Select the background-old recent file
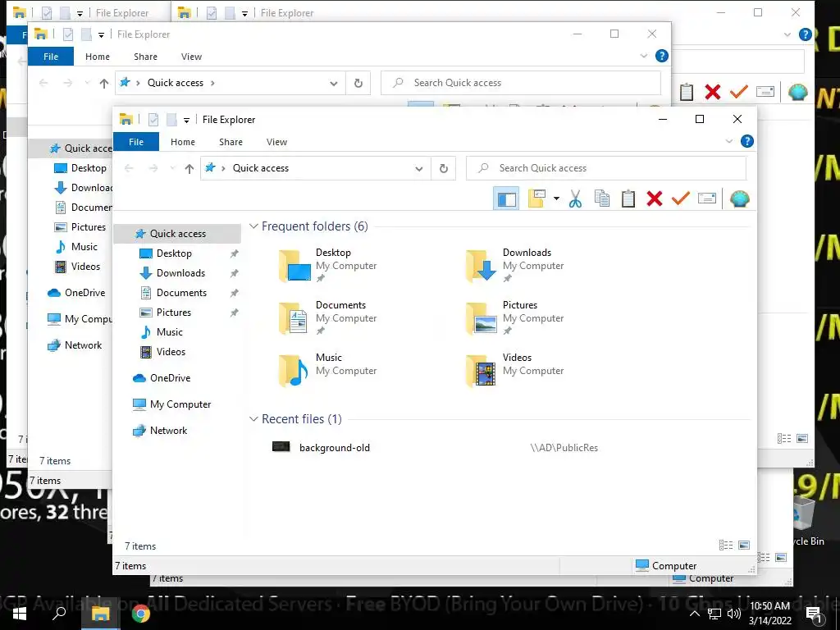840x630 pixels. point(335,448)
